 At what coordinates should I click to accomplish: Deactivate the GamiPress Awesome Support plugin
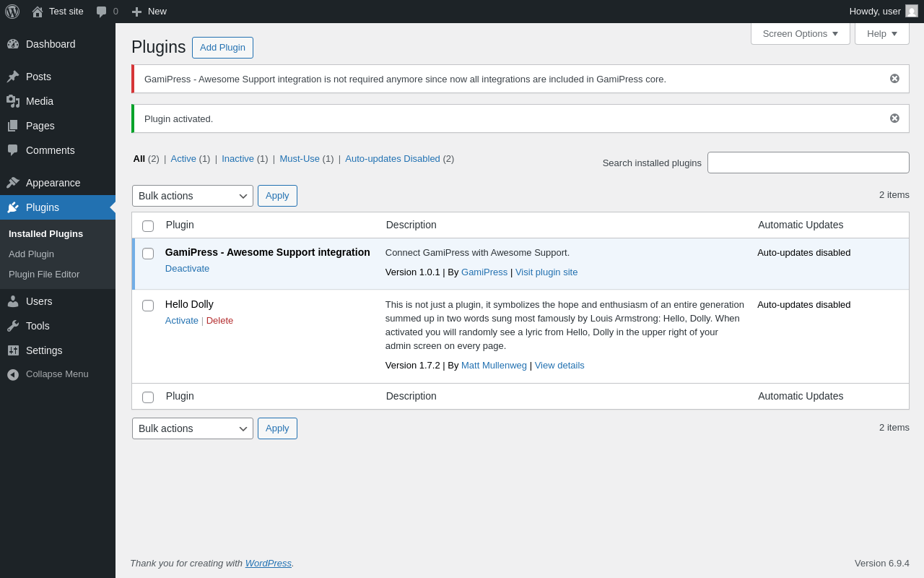tap(187, 269)
